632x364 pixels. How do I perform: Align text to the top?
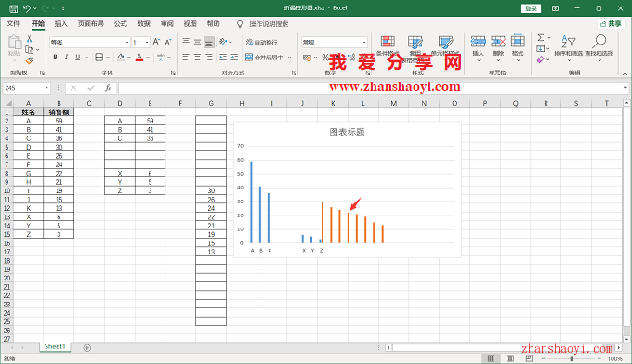(186, 42)
